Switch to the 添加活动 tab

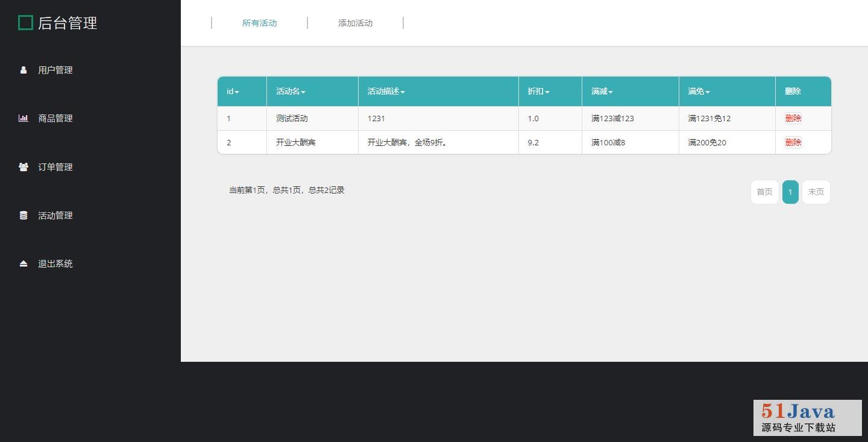[355, 23]
